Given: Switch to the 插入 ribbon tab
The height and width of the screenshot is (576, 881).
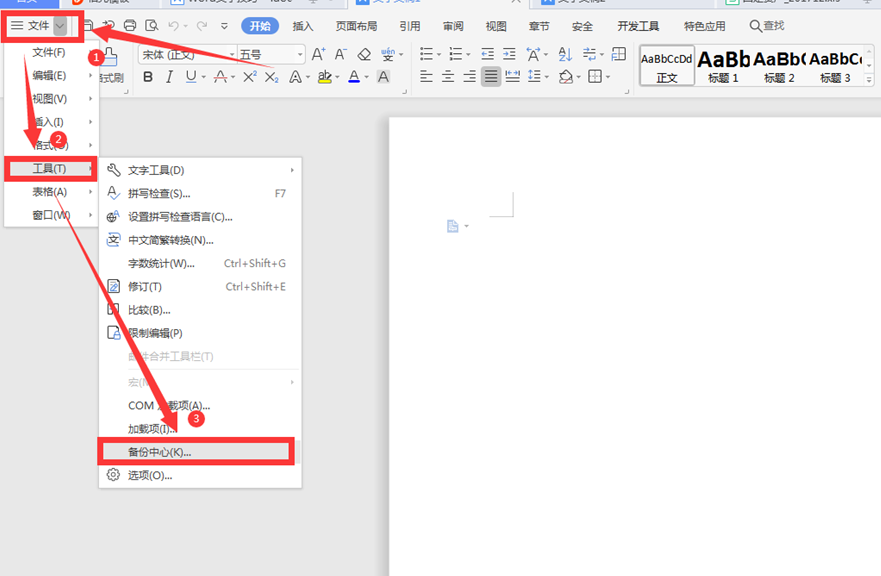Looking at the screenshot, I should pyautogui.click(x=303, y=26).
